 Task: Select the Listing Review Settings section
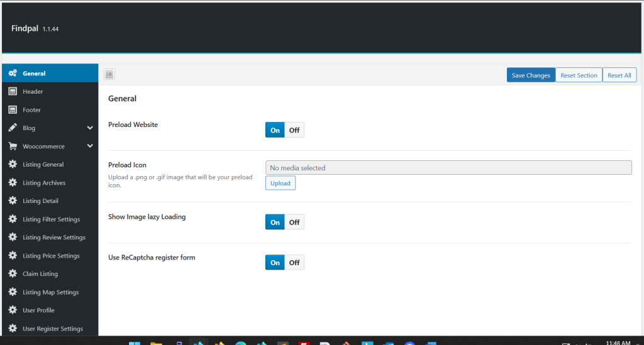tap(54, 238)
